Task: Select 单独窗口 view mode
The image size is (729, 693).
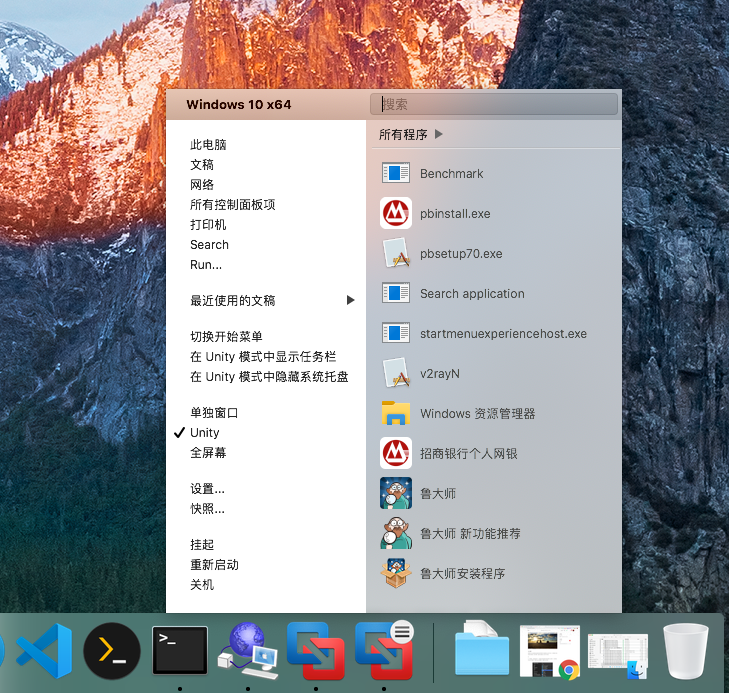Action: pos(214,413)
